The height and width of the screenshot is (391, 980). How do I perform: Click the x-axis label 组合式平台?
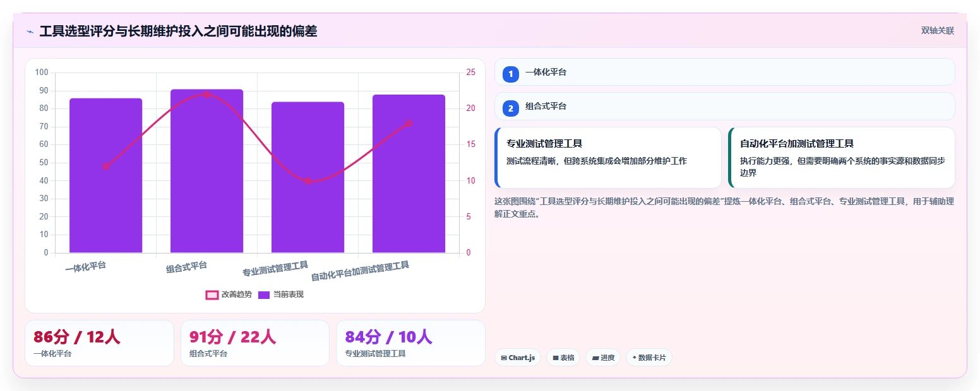pyautogui.click(x=186, y=267)
